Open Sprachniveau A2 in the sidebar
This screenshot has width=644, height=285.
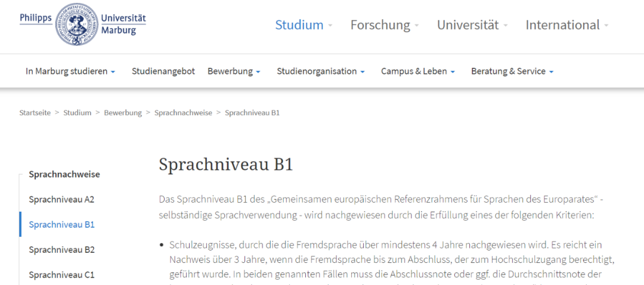coord(61,199)
